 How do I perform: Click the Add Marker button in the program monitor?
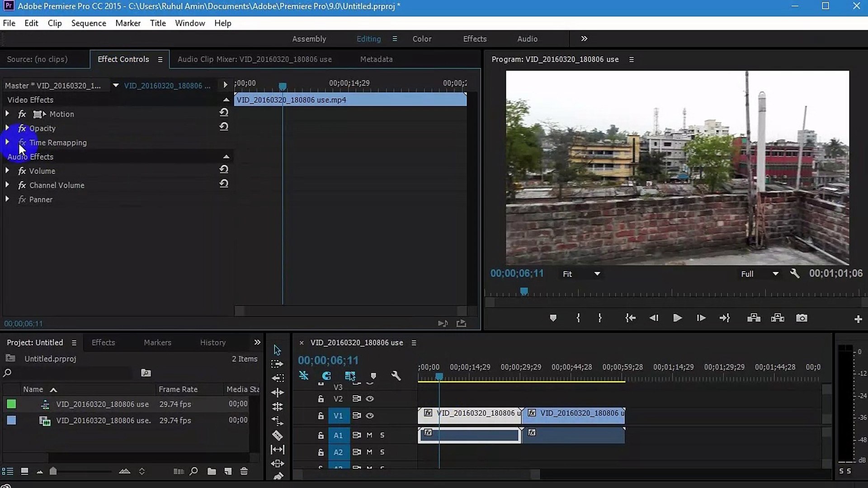click(553, 318)
